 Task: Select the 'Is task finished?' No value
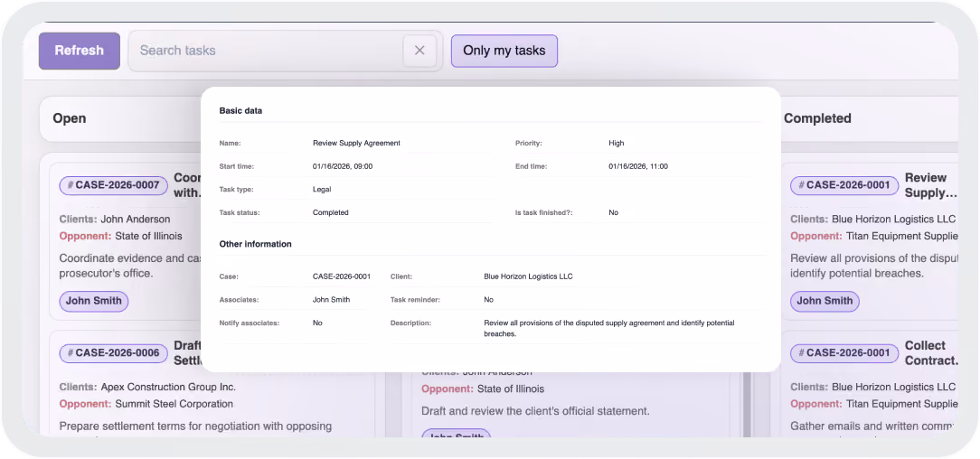[613, 213]
